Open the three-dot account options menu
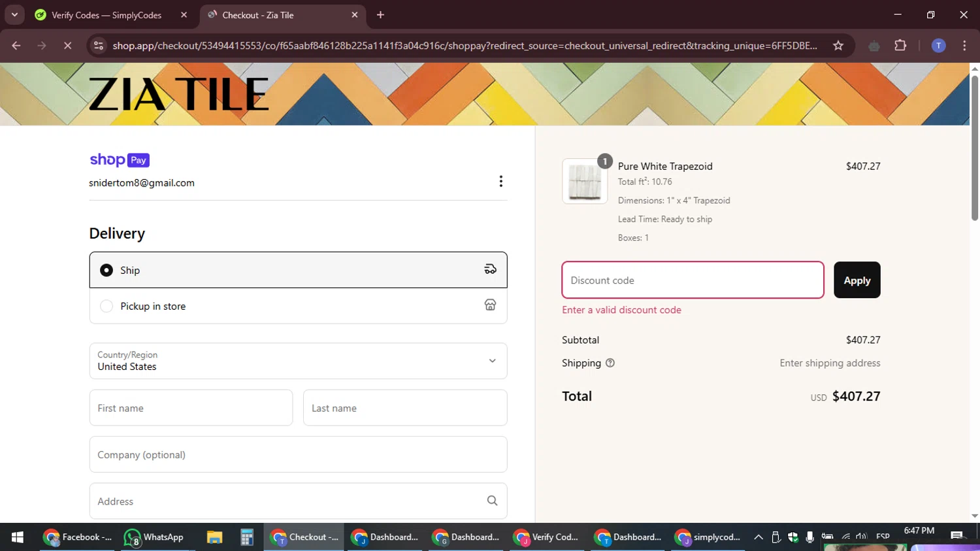The image size is (980, 551). click(501, 181)
